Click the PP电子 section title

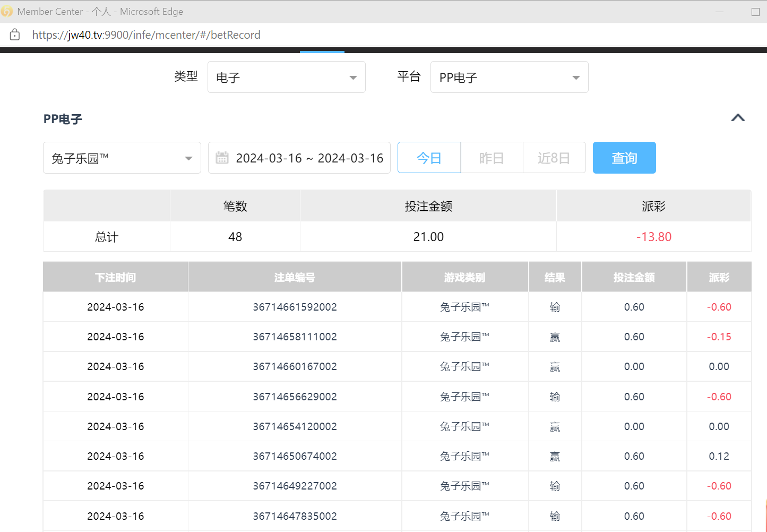pyautogui.click(x=63, y=119)
